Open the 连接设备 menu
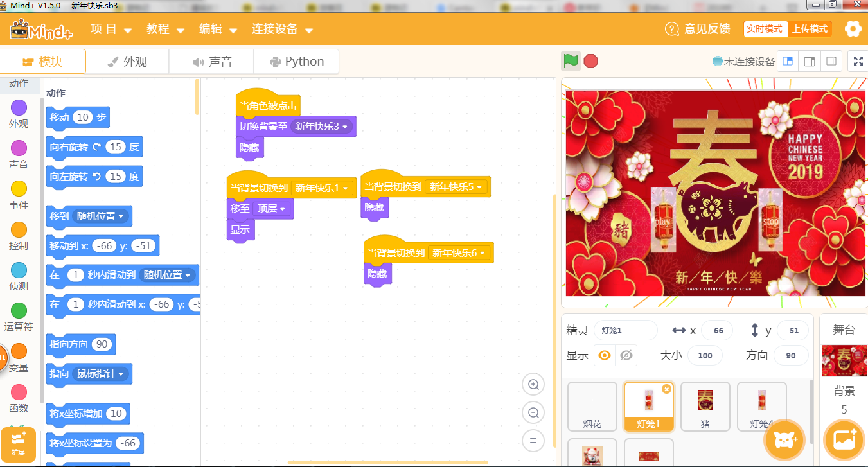 [x=282, y=30]
